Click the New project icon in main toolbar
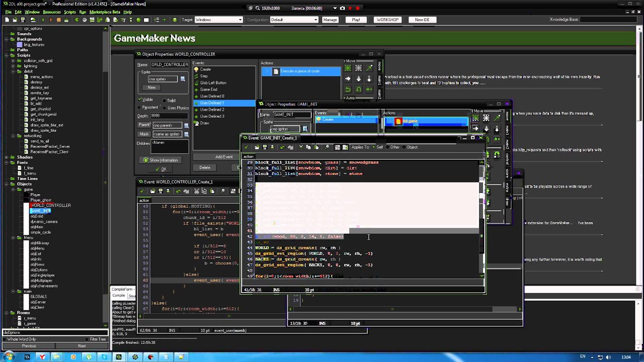 [x=7, y=20]
